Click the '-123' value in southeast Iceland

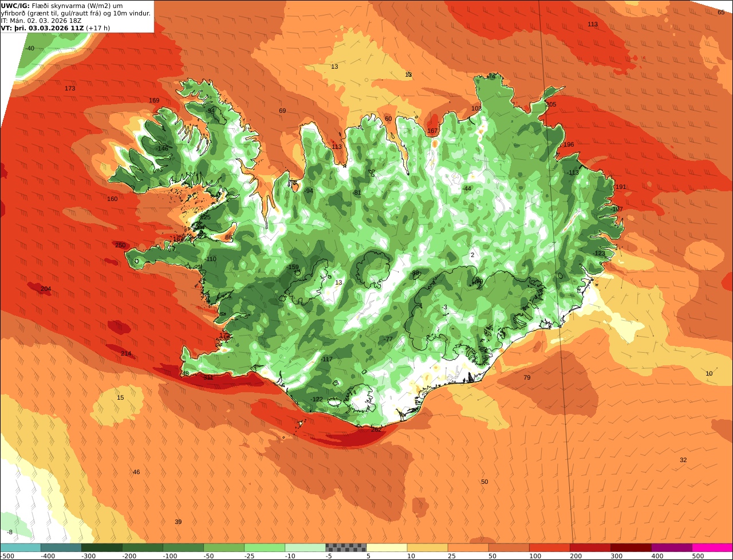[x=600, y=253]
